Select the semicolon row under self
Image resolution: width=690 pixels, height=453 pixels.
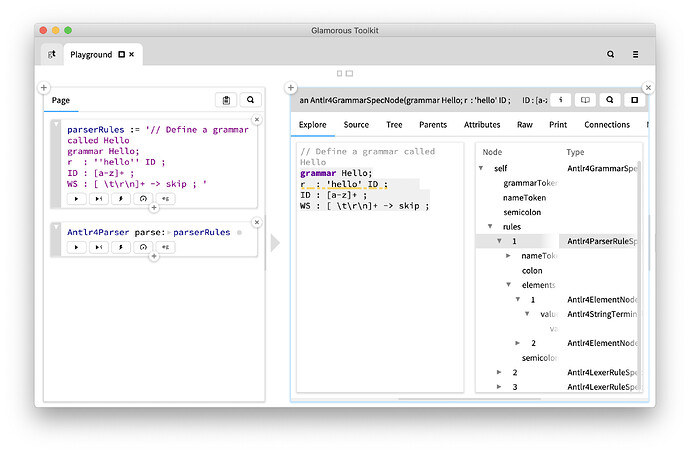click(x=558, y=212)
